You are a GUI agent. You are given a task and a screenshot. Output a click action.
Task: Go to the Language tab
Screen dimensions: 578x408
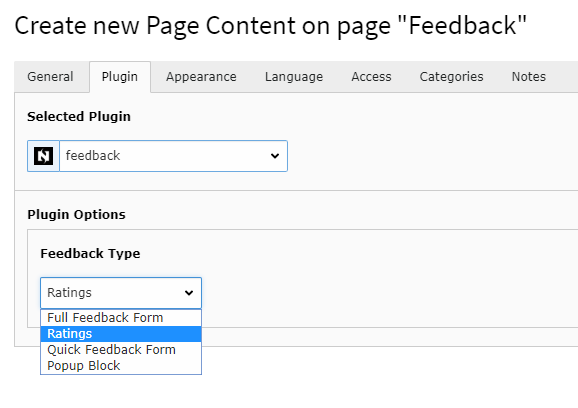(x=294, y=77)
